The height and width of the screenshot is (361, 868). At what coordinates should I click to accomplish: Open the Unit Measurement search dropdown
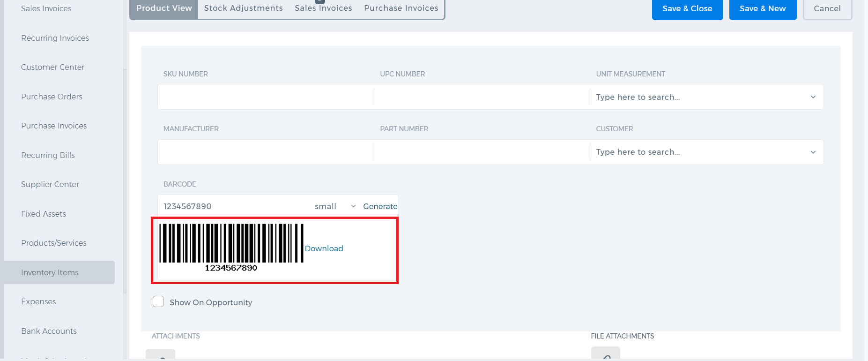click(706, 97)
